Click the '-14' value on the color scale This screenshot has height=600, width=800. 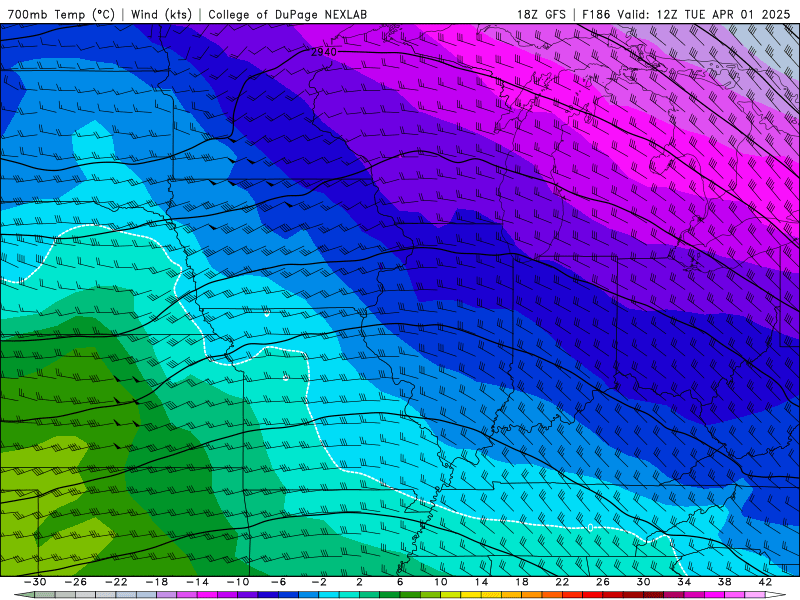tap(197, 582)
